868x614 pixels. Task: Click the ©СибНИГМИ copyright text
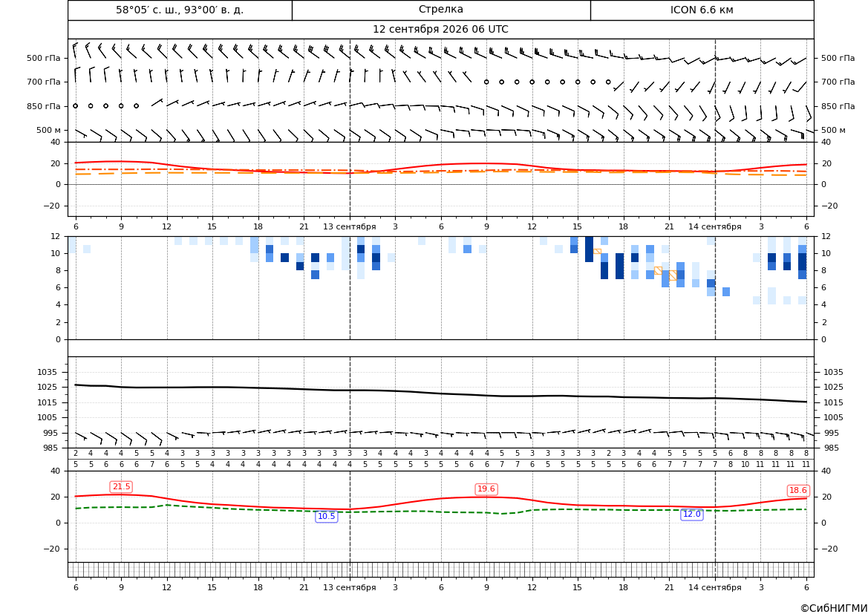[833, 609]
